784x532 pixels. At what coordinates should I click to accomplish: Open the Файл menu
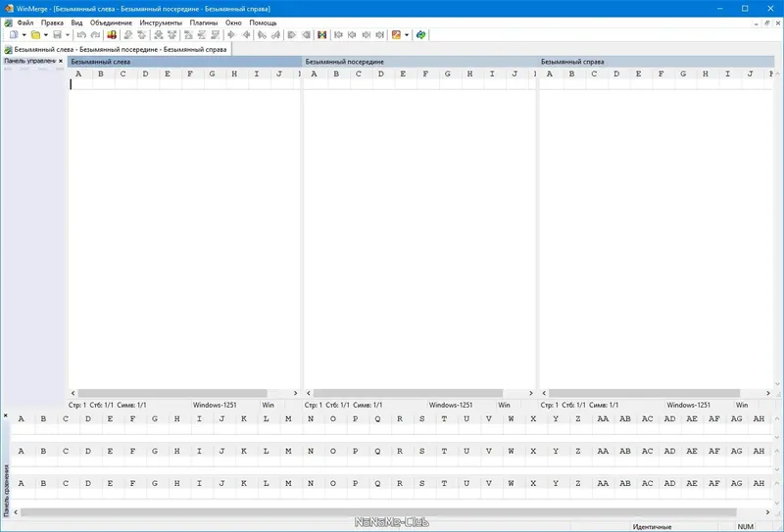pyautogui.click(x=25, y=23)
